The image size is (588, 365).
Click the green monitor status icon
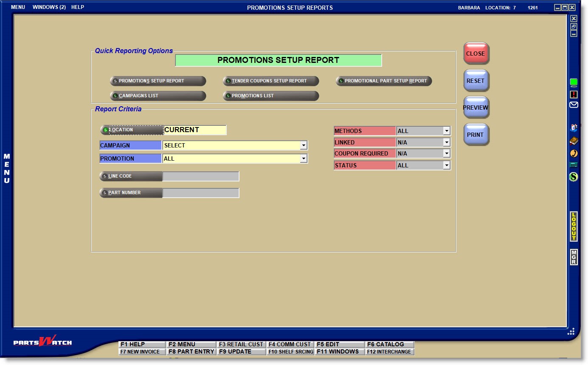[574, 82]
